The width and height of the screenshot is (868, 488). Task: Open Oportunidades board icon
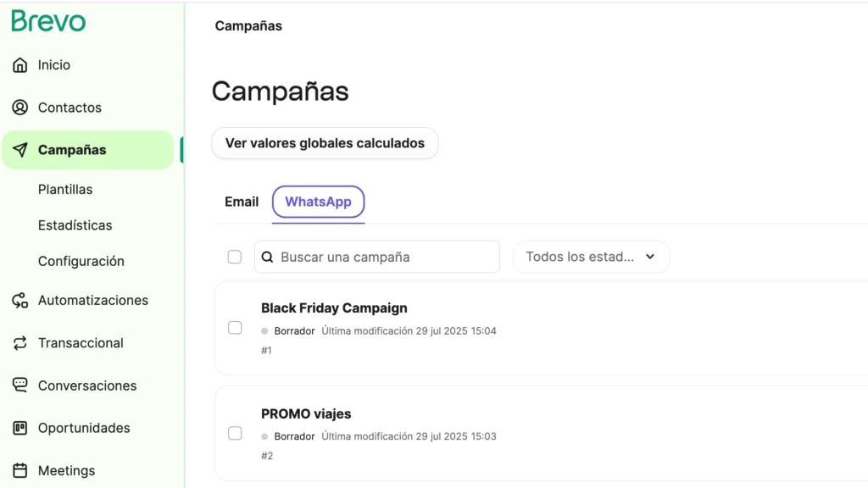pos(20,428)
